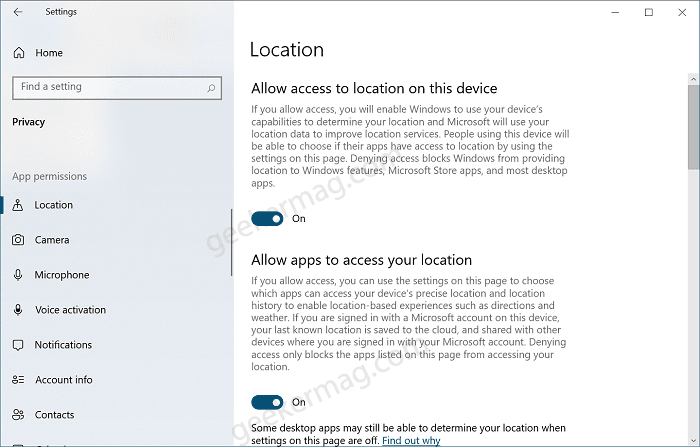Screen dimensions: 700x447
Task: Select the Contacts icon
Action: click(18, 414)
